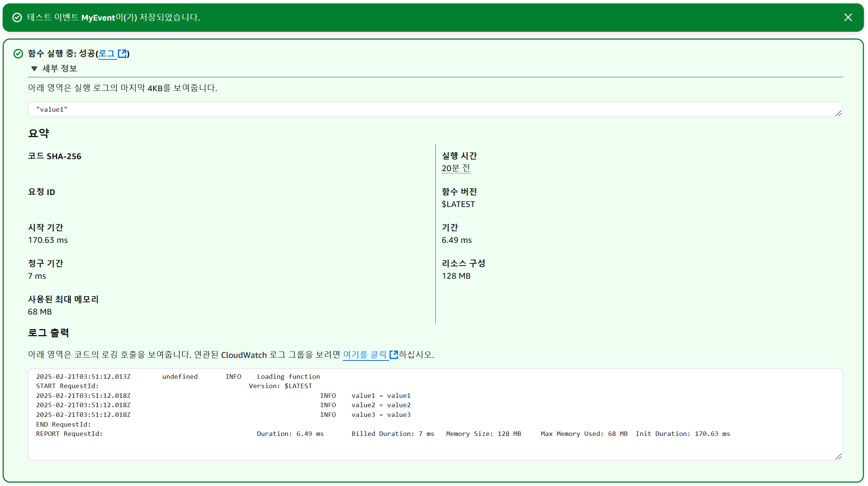This screenshot has height=486, width=868.
Task: Open the 로그 link in the heading
Action: [x=106, y=54]
